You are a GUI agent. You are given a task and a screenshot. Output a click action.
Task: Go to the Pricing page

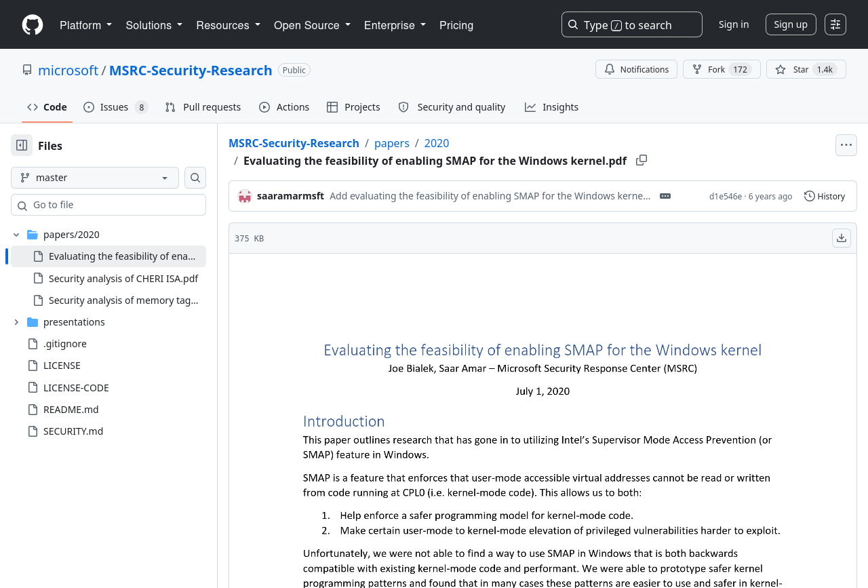pyautogui.click(x=456, y=25)
